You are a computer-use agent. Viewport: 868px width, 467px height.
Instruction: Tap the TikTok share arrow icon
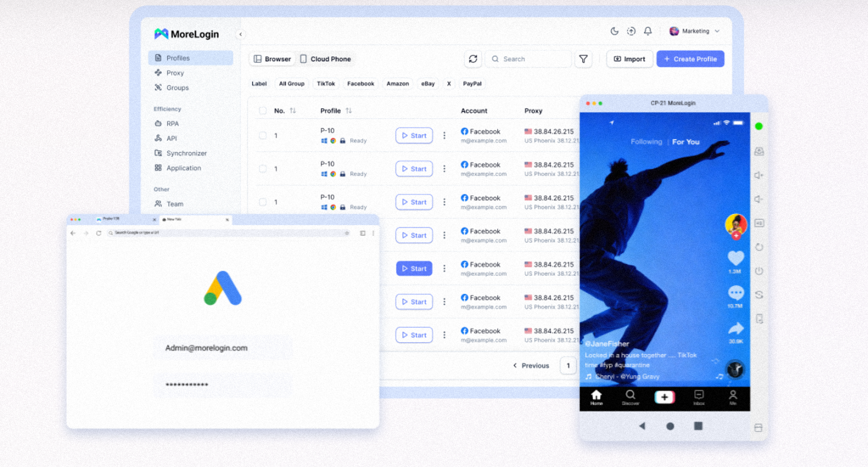tap(736, 329)
